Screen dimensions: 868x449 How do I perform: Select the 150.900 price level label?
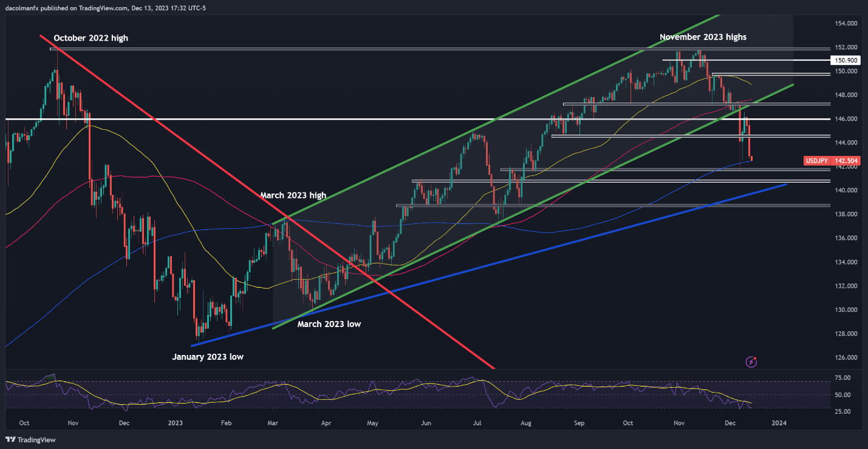tap(846, 61)
